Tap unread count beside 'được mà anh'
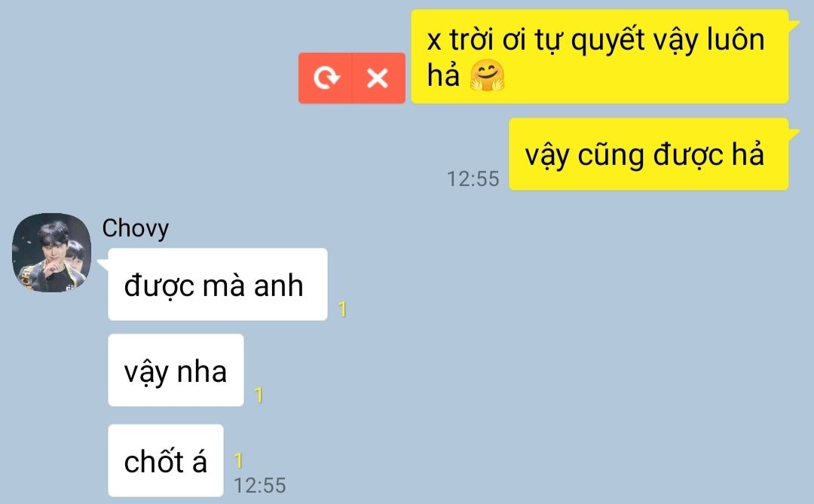 pos(342,310)
